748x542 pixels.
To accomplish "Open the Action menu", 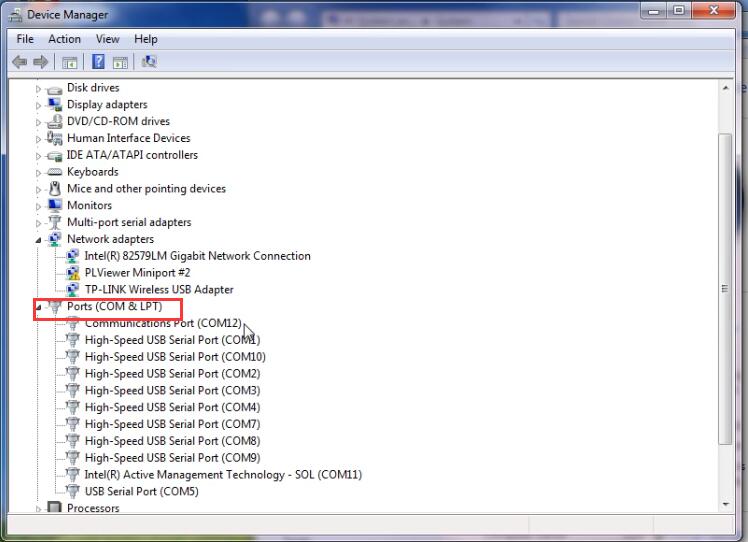I will [64, 39].
